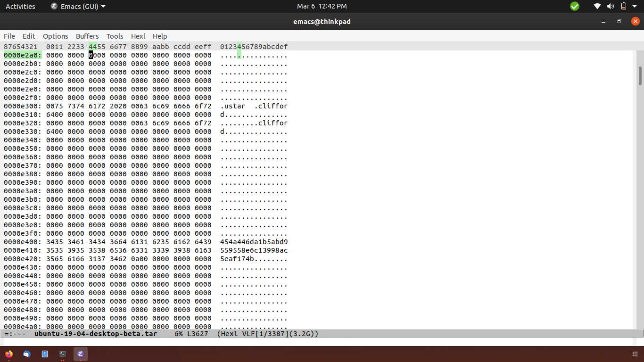Click the L3627 line number indicator
The image size is (644, 362).
click(198, 334)
